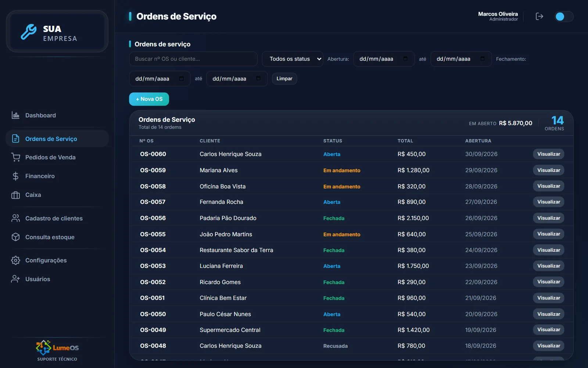Select order number OS-0057
588x368 pixels.
click(x=153, y=202)
